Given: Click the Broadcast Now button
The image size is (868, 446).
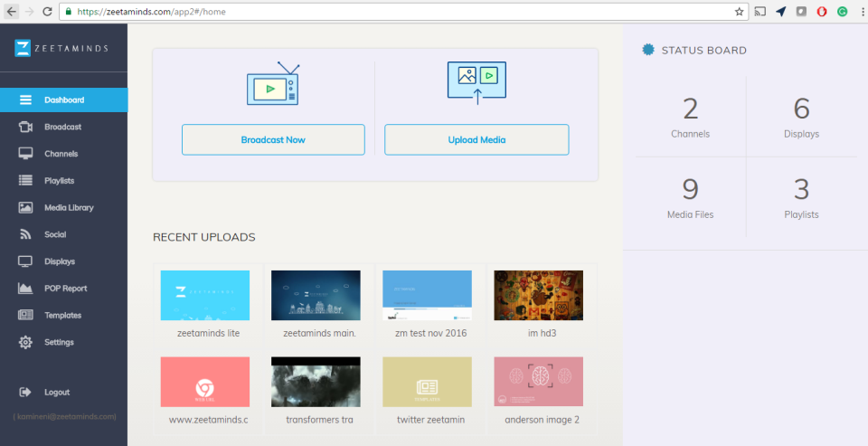Looking at the screenshot, I should tap(273, 139).
